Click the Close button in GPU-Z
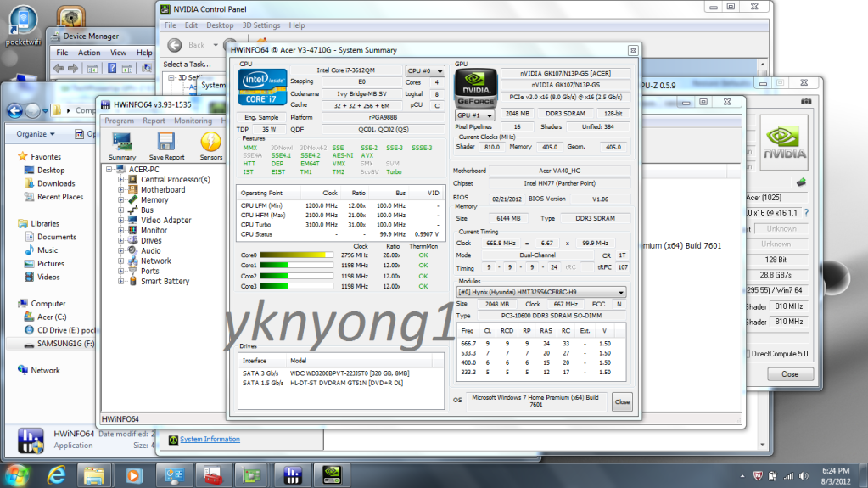868x488 pixels. (x=790, y=374)
